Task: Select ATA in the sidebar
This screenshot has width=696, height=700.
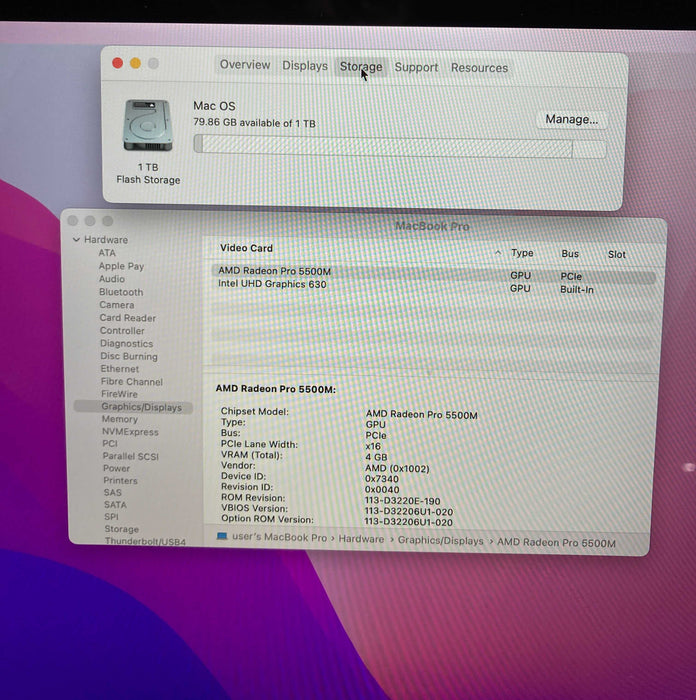Action: (x=107, y=253)
